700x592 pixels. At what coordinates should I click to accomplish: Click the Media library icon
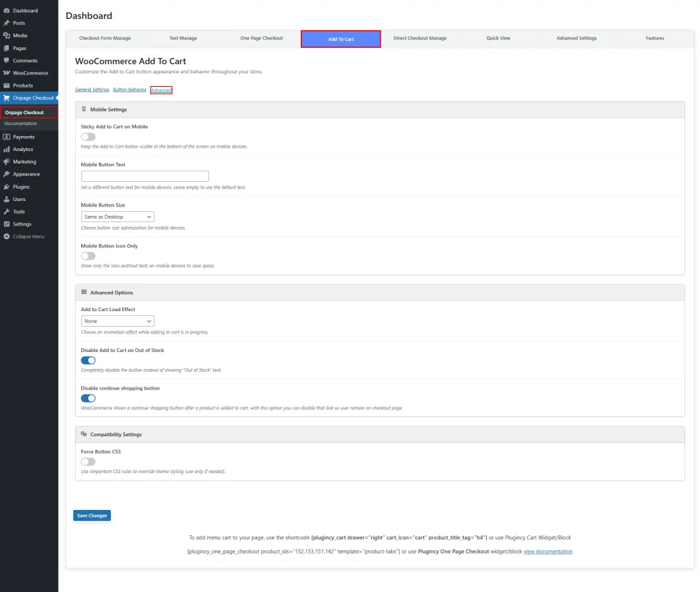(x=6, y=36)
